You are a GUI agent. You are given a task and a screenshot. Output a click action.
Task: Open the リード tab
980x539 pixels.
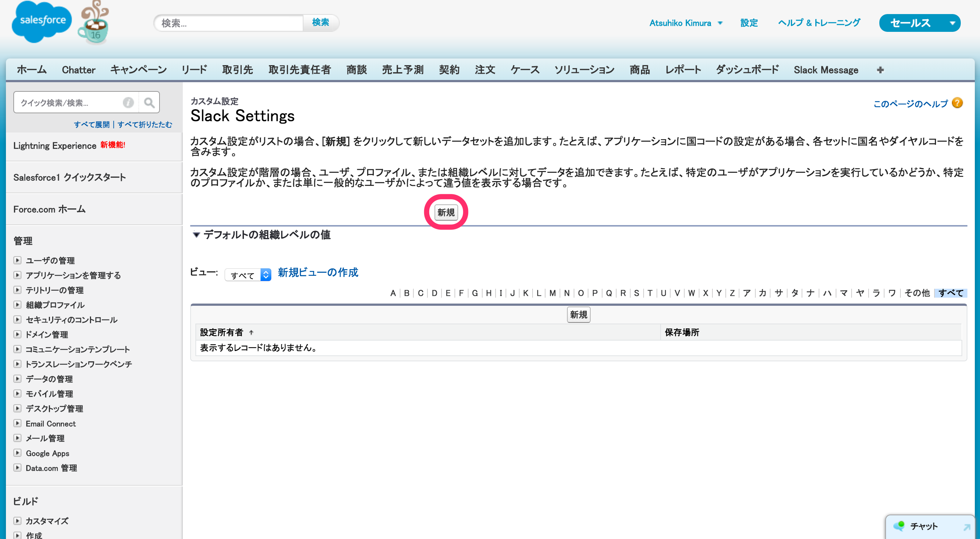point(194,70)
